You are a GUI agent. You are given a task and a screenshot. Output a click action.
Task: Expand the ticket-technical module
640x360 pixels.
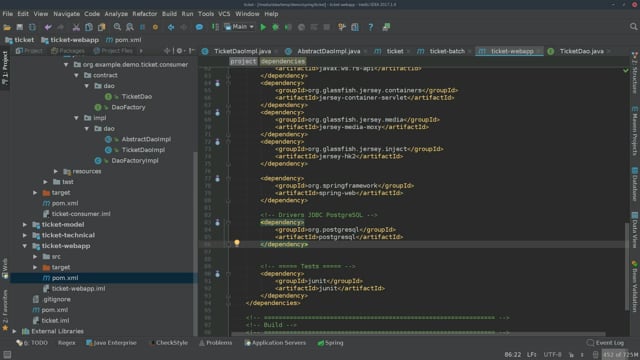(x=25, y=235)
